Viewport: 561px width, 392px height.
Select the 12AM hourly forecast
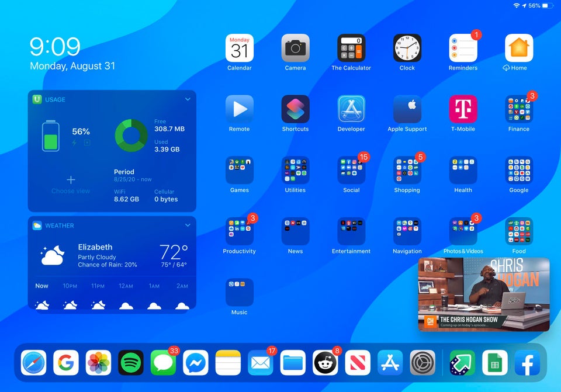(126, 296)
